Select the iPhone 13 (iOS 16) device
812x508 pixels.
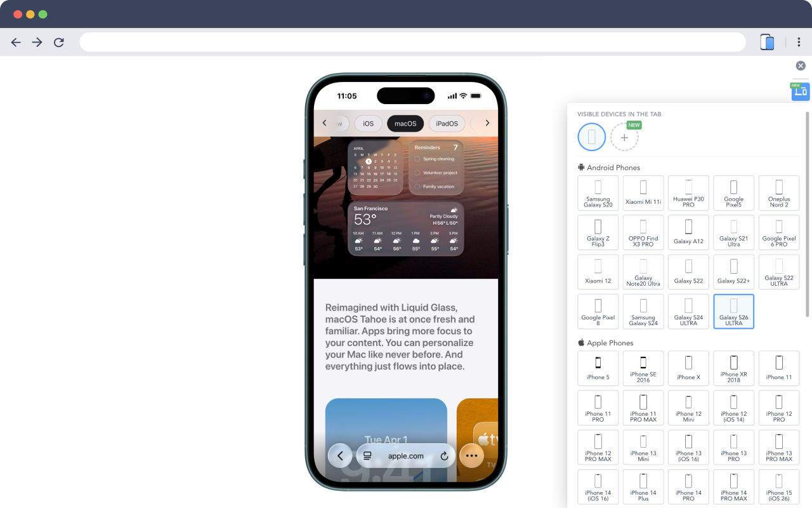tap(688, 448)
